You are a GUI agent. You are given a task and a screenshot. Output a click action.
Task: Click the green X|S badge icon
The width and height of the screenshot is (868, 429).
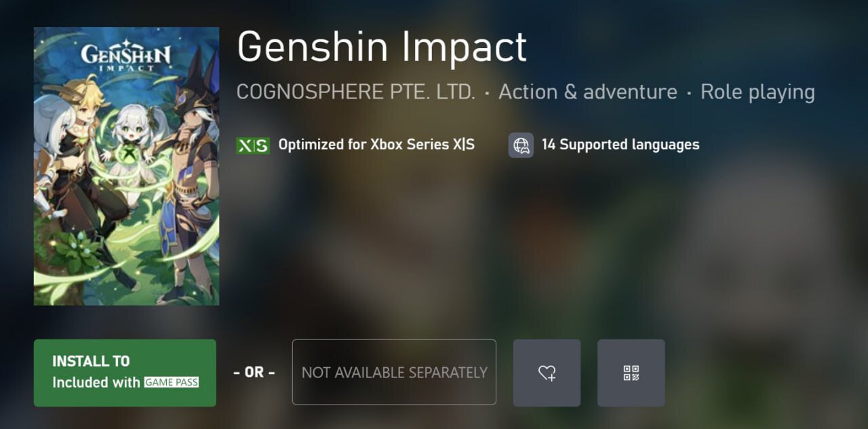(252, 145)
